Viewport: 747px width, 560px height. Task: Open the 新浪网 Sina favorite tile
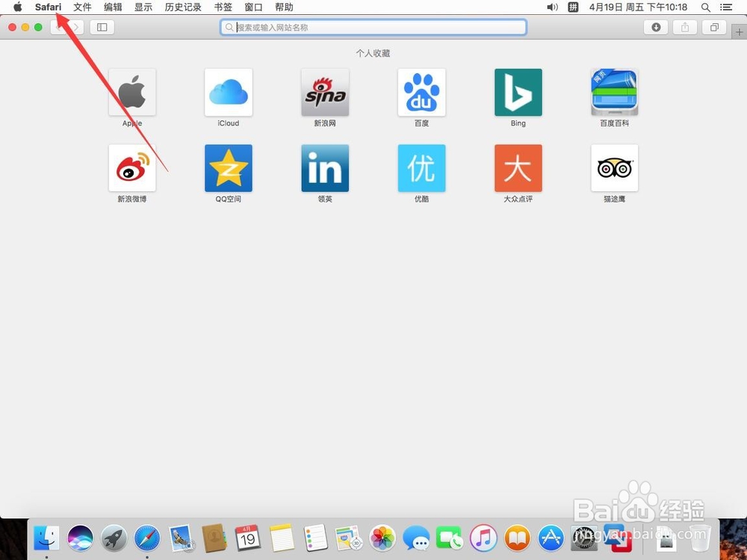coord(325,92)
